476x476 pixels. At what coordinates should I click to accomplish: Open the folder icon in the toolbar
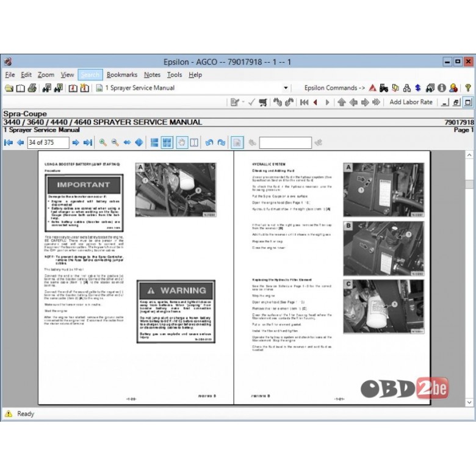(9, 88)
